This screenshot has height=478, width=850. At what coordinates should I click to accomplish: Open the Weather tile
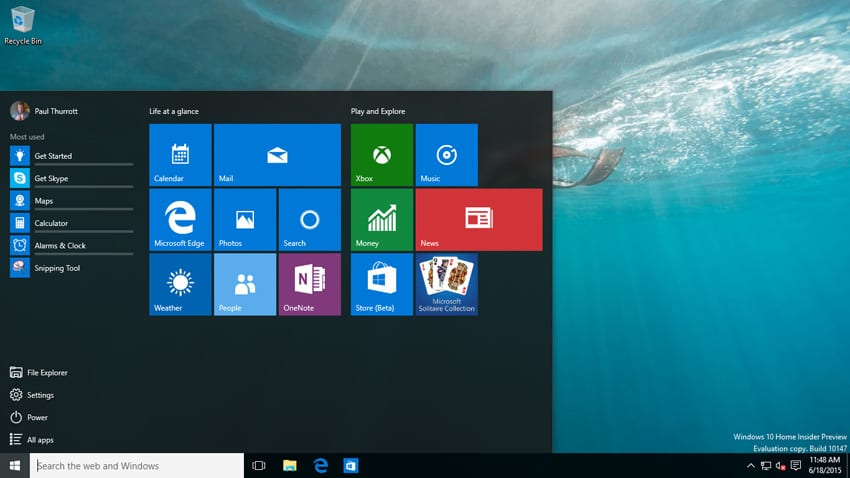pyautogui.click(x=180, y=284)
